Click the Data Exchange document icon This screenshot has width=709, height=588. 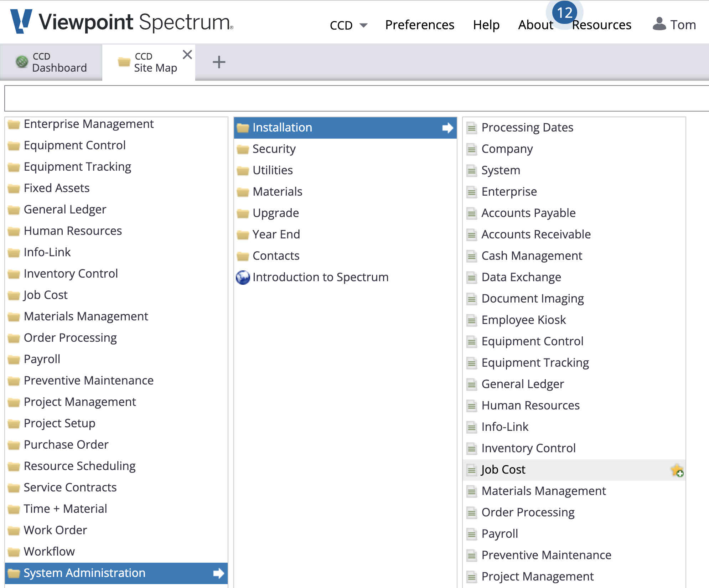click(472, 278)
